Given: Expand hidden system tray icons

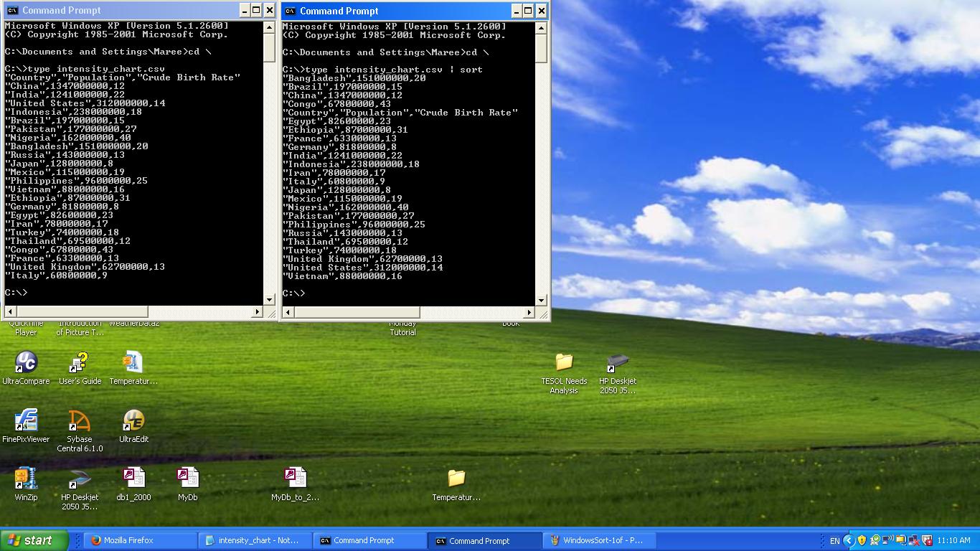Looking at the screenshot, I should [849, 540].
